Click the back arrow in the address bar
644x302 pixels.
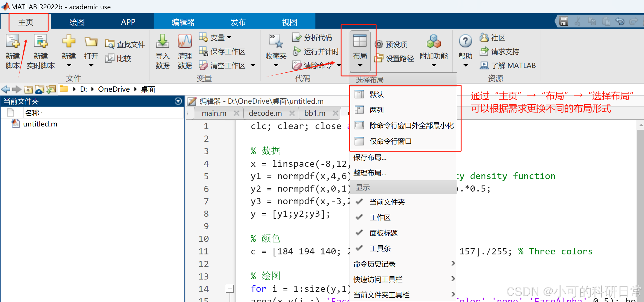(6, 89)
